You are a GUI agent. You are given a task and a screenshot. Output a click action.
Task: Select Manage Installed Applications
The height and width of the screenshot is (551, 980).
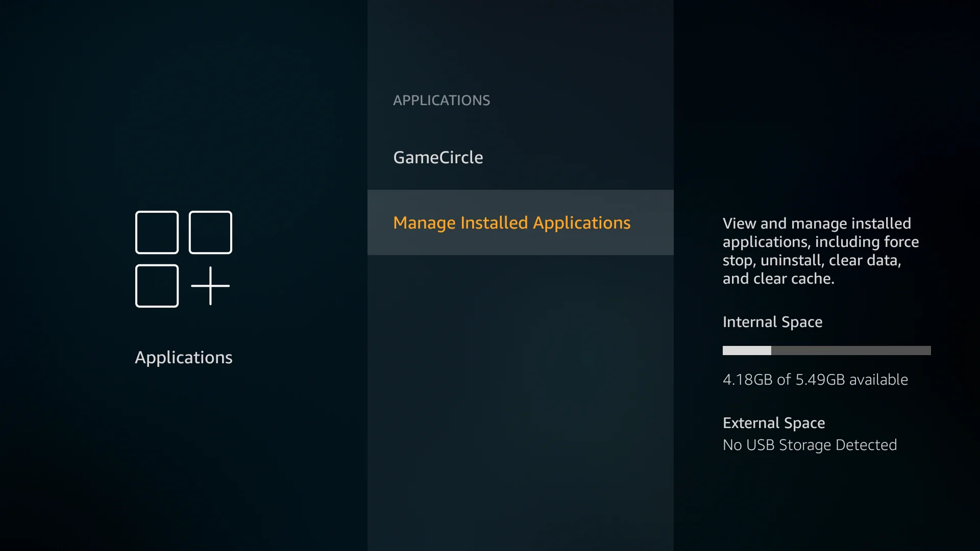[x=511, y=222]
